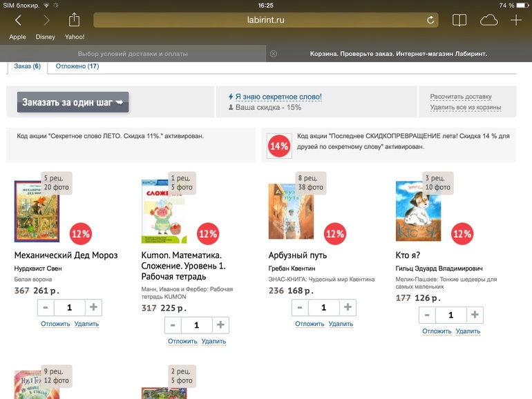Reload the labirint.ru page
Viewport: 532px width, 399px height.
tap(430, 21)
